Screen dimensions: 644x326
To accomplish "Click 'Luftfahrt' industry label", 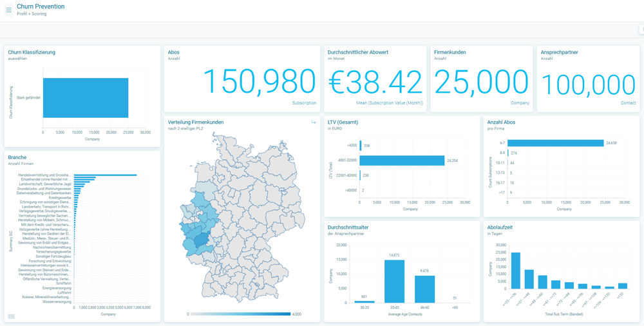I will 64,292.
